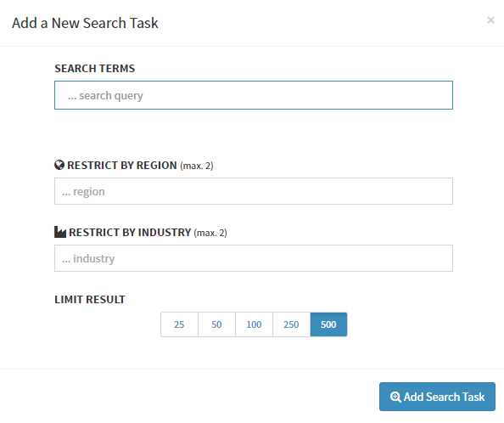The width and height of the screenshot is (504, 423).
Task: Click the dialog title Add a New Search Task
Action: (85, 23)
